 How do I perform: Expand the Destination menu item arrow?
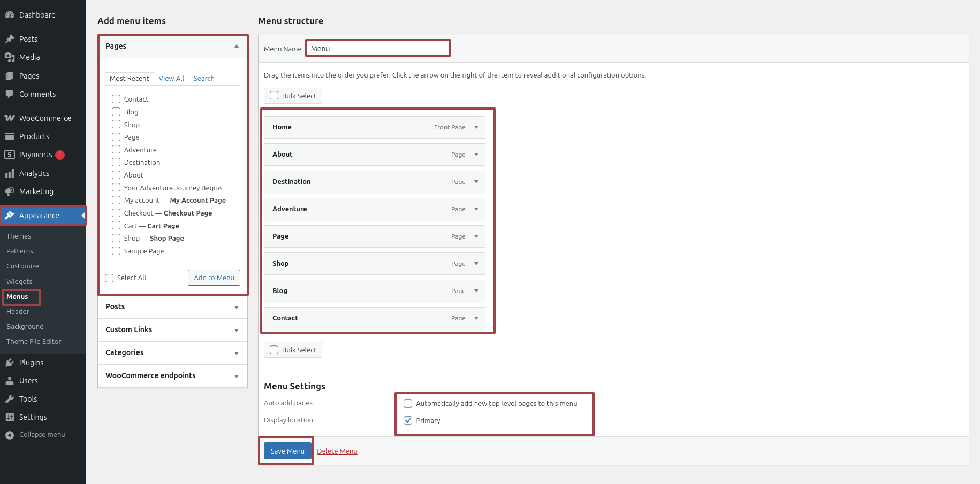(x=476, y=182)
